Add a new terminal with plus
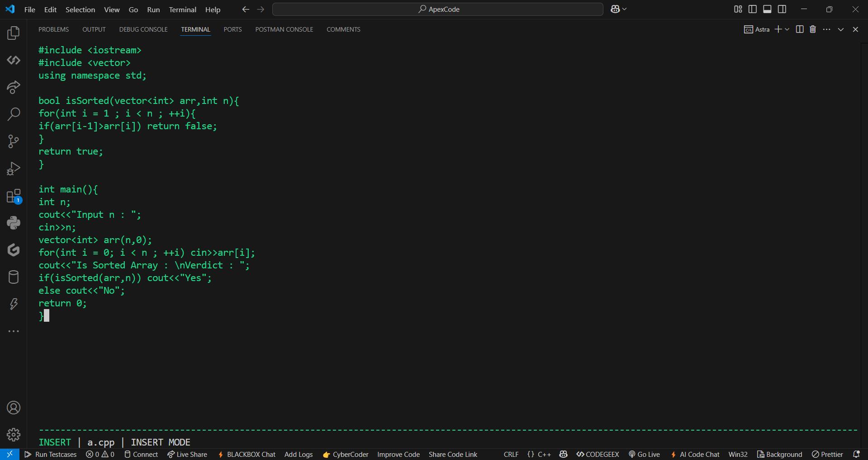The width and height of the screenshot is (868, 460). tap(778, 29)
